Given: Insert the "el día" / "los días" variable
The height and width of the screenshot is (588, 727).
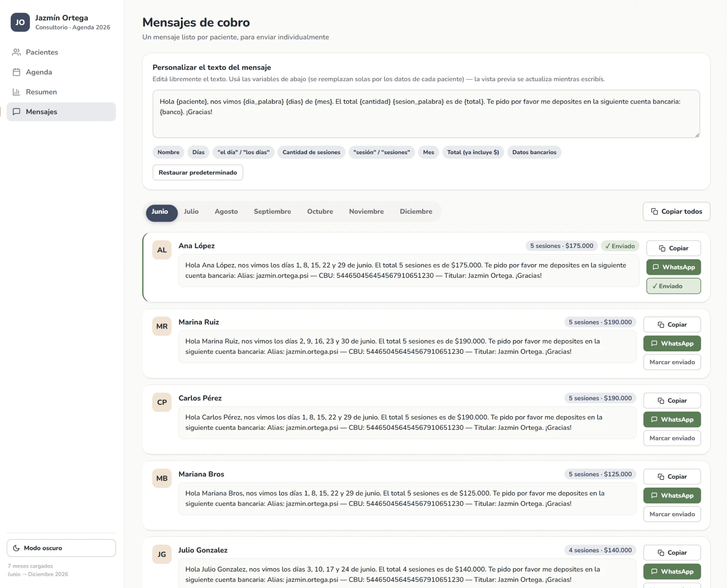Looking at the screenshot, I should pyautogui.click(x=244, y=152).
